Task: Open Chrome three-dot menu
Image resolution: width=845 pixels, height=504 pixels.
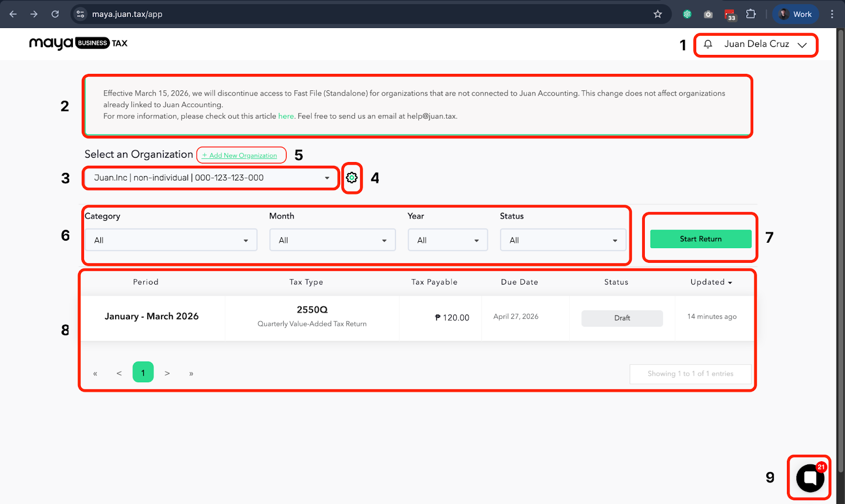Action: (x=832, y=14)
